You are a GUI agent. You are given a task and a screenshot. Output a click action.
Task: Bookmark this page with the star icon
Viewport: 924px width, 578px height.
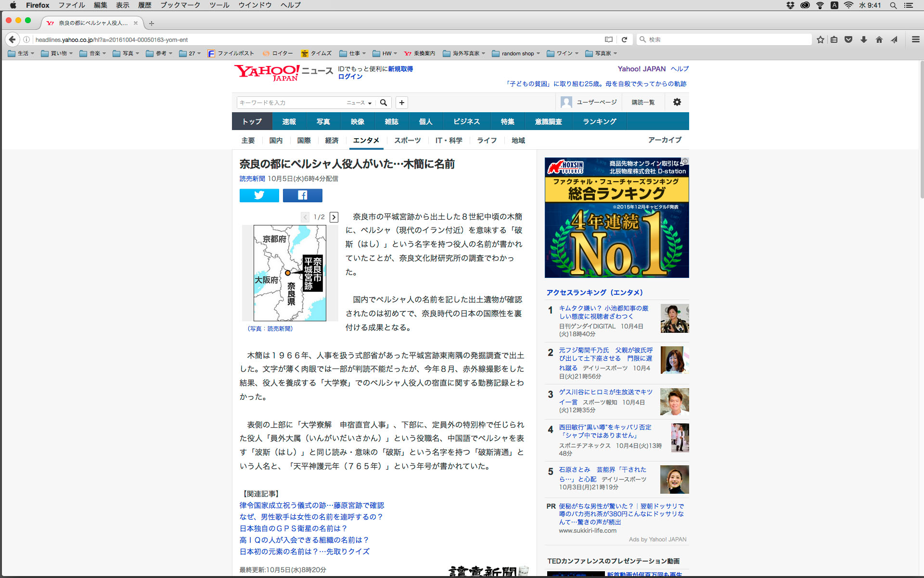(821, 39)
